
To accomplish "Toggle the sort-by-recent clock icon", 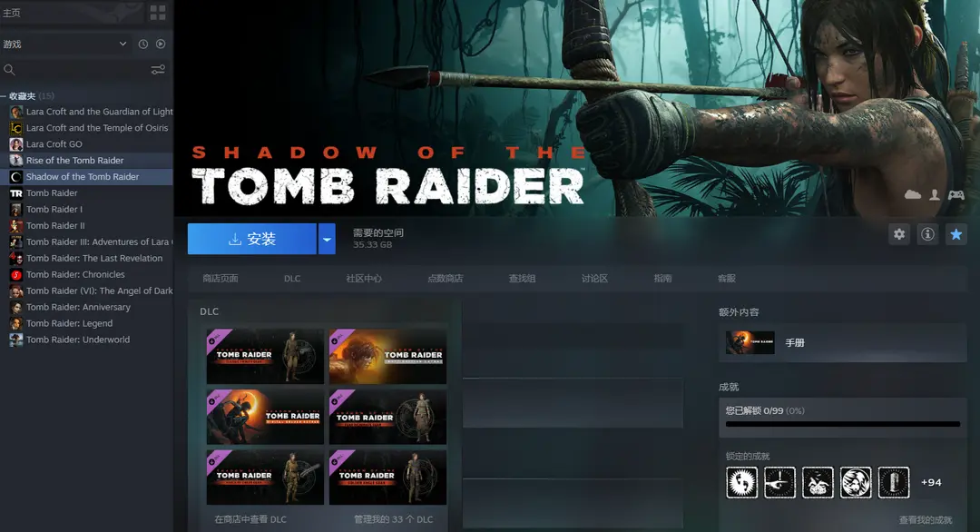I will [x=143, y=44].
